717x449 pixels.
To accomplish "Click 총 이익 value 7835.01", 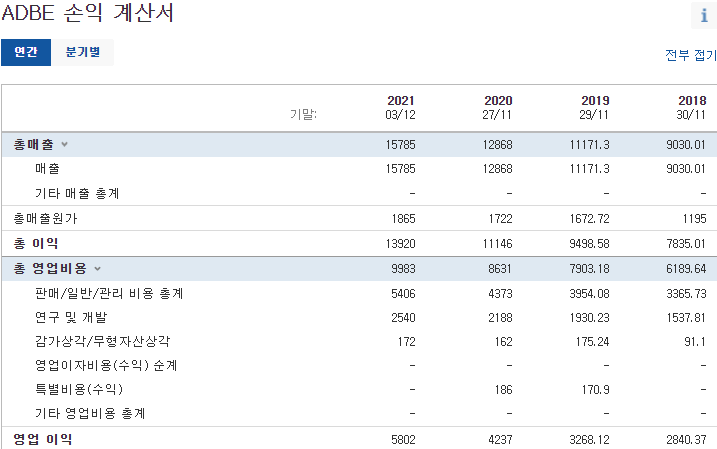I will click(x=686, y=244).
